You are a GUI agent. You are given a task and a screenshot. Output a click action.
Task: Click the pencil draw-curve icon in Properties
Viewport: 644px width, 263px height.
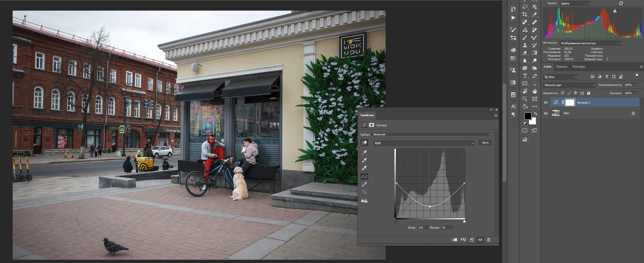(364, 185)
